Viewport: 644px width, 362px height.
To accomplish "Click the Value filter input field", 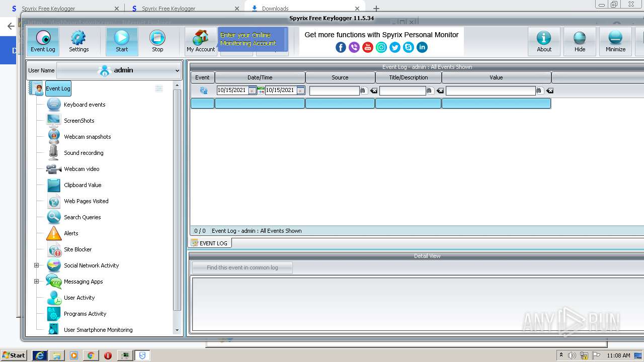I will (x=491, y=90).
